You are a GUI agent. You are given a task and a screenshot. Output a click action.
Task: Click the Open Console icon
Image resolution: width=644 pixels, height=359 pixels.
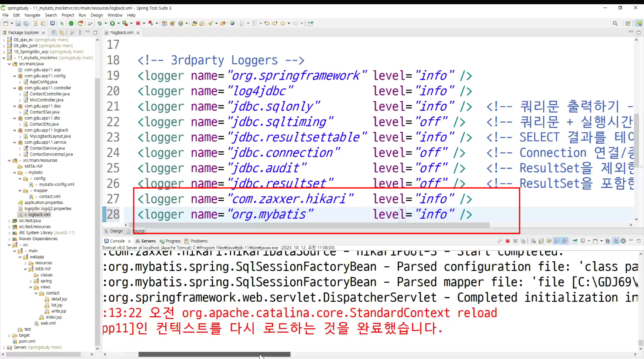[x=595, y=241]
